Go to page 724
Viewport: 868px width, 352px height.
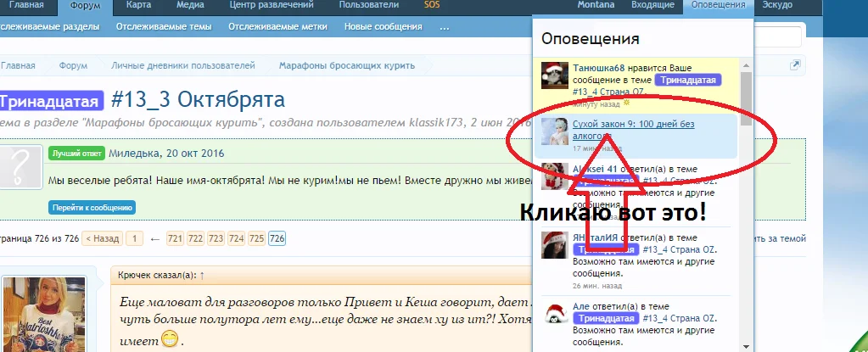[237, 238]
